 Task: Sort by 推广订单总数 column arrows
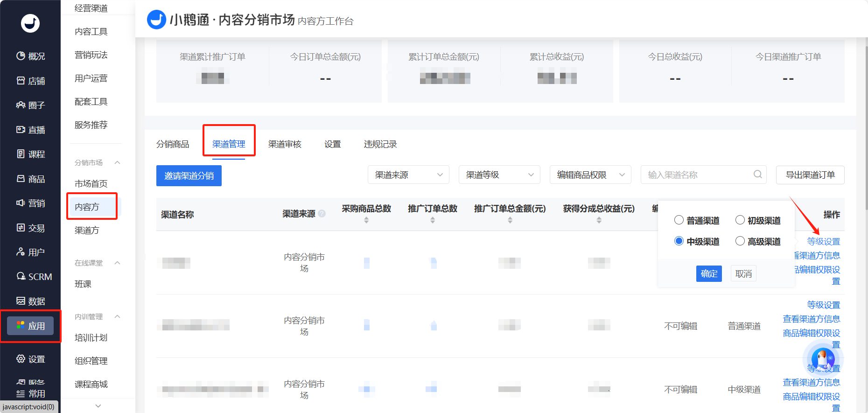433,220
